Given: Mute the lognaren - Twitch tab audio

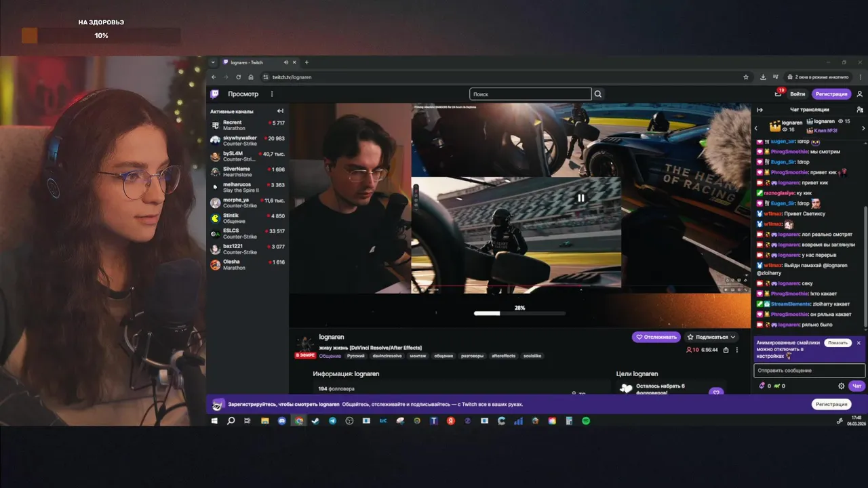Looking at the screenshot, I should [286, 62].
